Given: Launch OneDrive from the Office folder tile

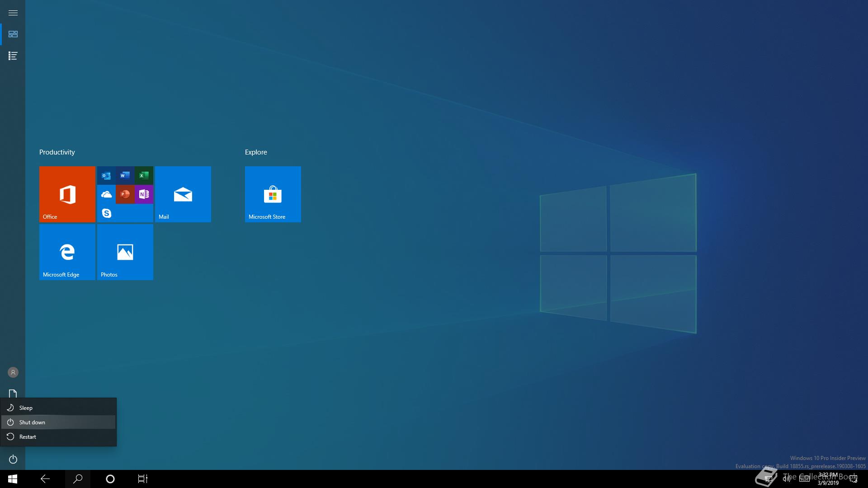Looking at the screenshot, I should click(x=106, y=194).
